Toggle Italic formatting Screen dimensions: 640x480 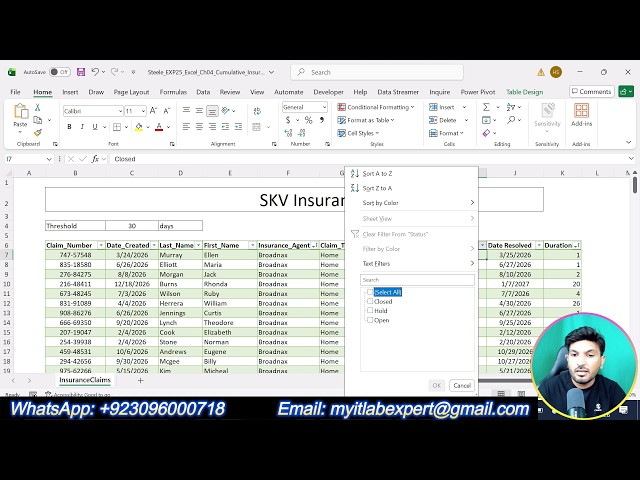[x=82, y=127]
